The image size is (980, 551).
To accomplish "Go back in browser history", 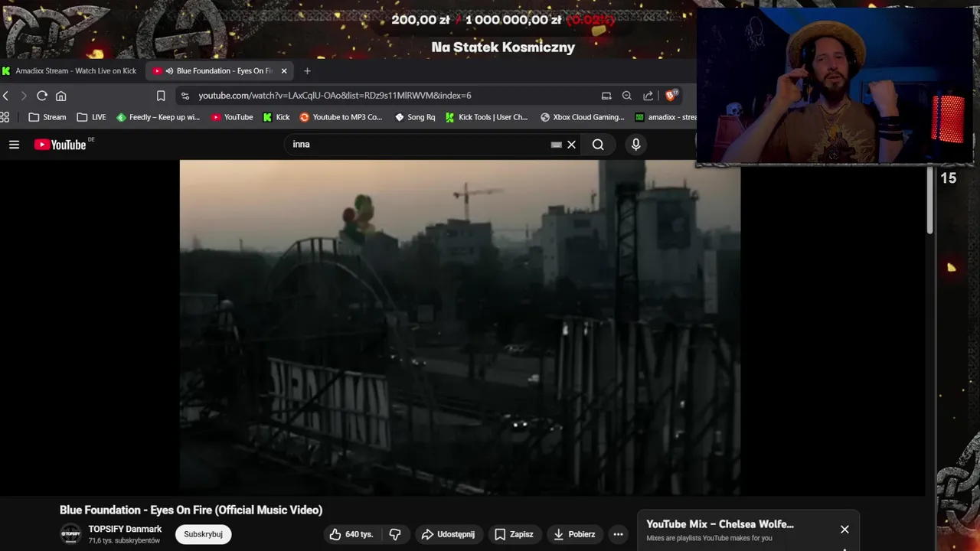I will [x=5, y=96].
